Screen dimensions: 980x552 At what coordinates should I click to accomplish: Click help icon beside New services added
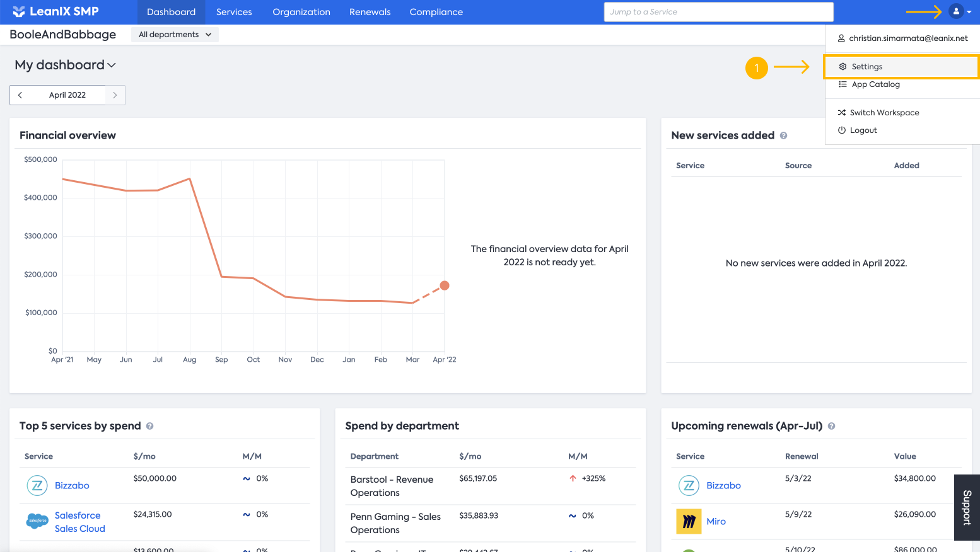pyautogui.click(x=783, y=135)
